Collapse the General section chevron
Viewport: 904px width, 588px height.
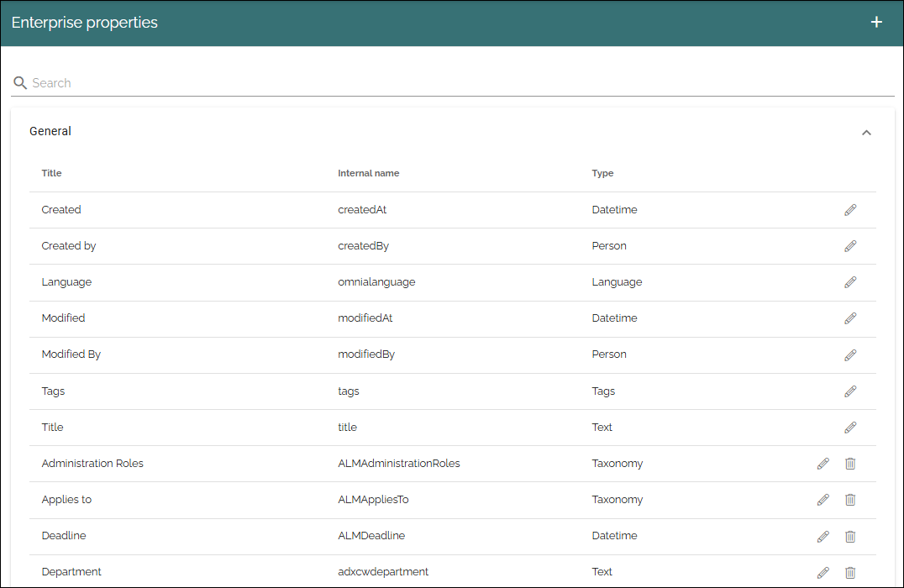click(866, 133)
